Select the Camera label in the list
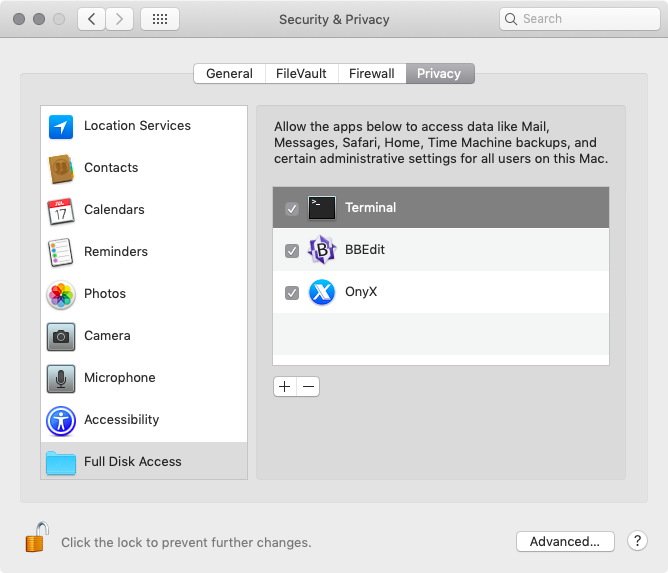 (107, 336)
